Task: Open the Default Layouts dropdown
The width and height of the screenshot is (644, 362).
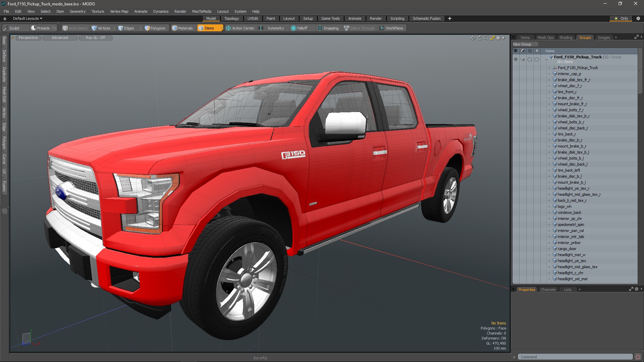Action: pos(28,18)
